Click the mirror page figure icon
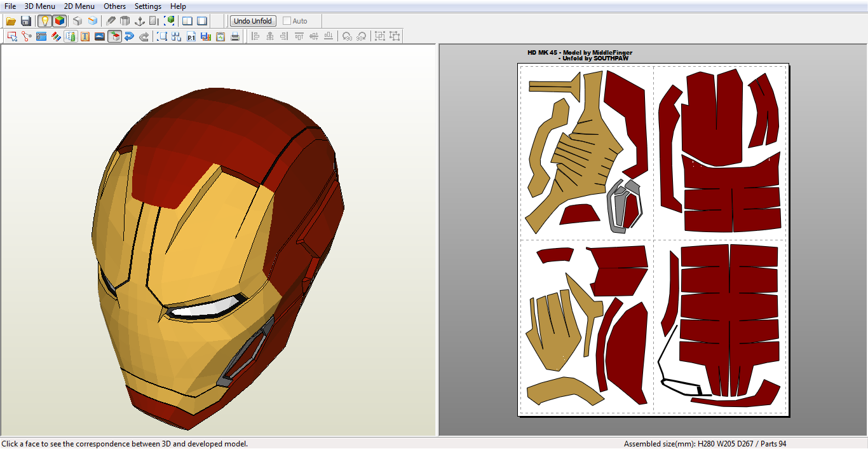 point(71,36)
